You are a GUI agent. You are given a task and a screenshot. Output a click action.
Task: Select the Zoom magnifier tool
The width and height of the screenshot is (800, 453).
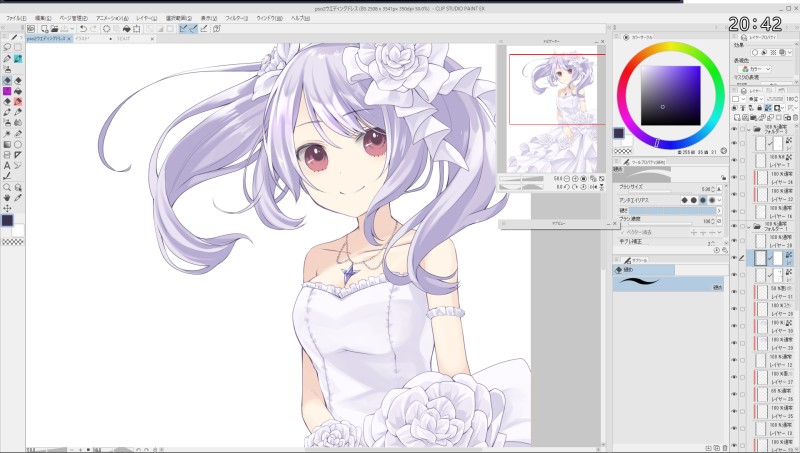click(x=7, y=187)
